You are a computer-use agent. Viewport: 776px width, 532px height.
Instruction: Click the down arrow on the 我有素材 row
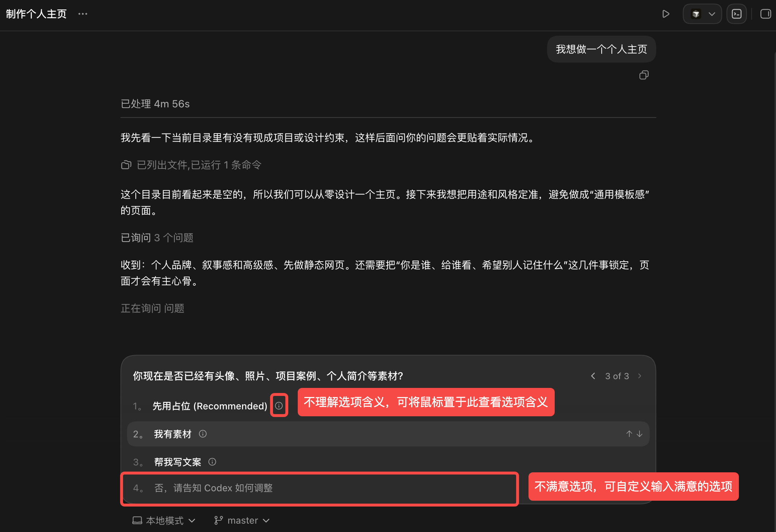640,434
